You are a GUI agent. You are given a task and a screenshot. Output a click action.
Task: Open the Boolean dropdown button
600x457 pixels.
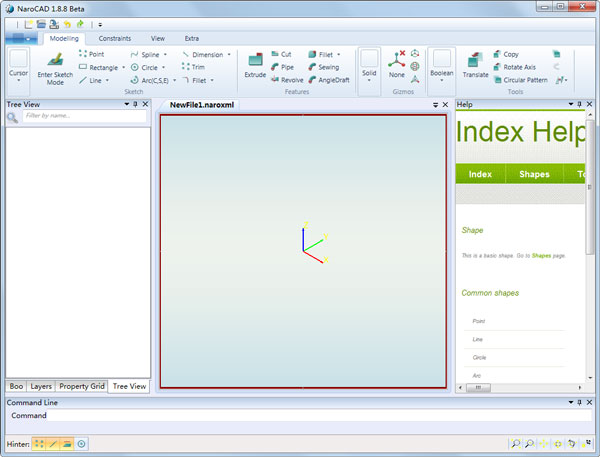pos(442,71)
